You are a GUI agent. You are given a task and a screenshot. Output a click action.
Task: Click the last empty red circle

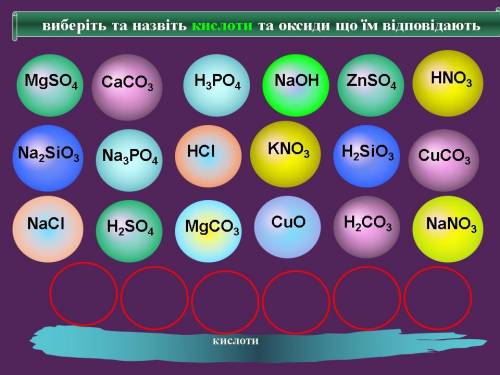point(438,298)
